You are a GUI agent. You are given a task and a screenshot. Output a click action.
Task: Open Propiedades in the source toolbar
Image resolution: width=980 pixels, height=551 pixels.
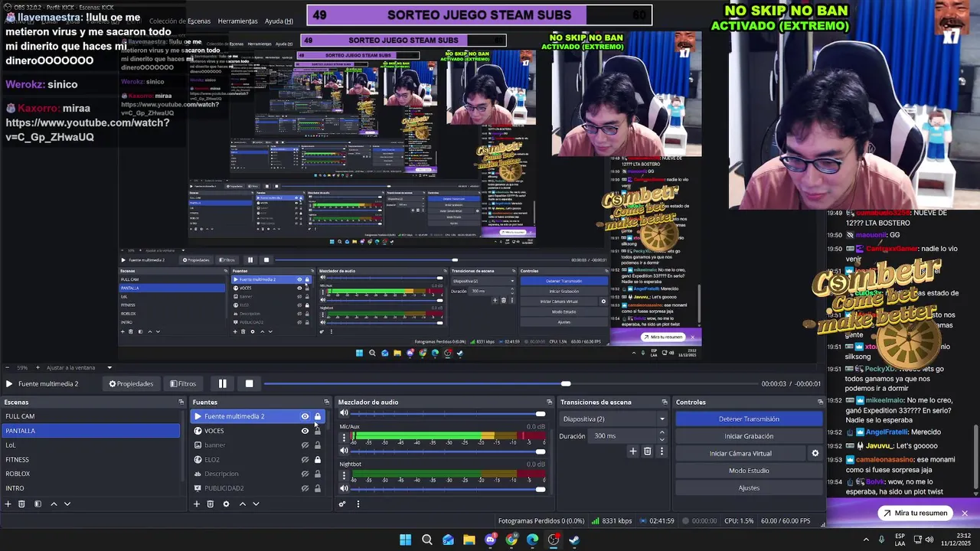131,383
